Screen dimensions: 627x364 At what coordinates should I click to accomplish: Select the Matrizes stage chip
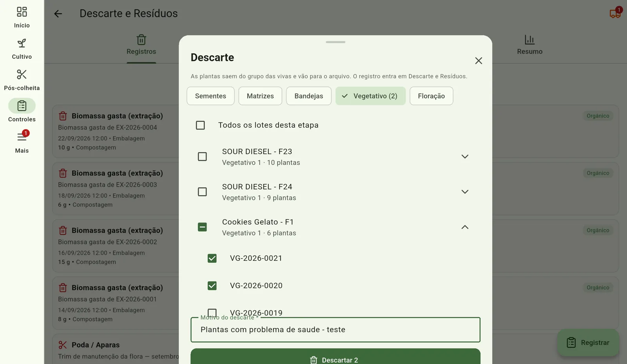click(x=260, y=96)
